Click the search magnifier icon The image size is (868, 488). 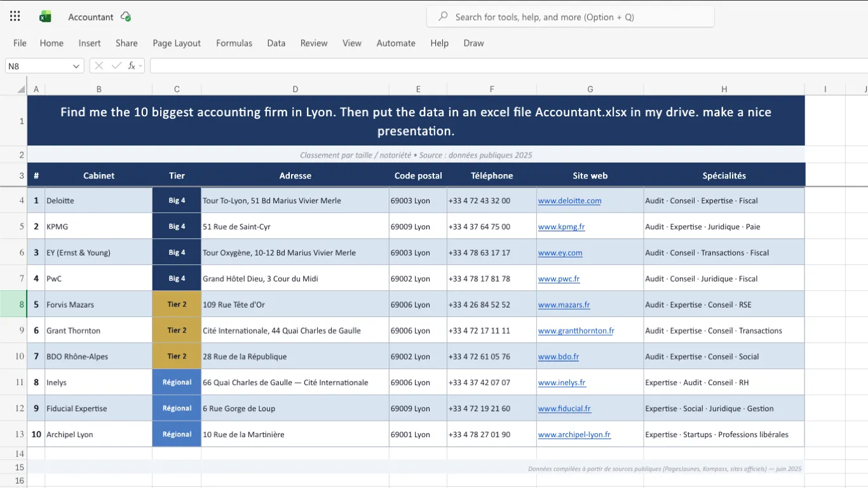(x=442, y=17)
